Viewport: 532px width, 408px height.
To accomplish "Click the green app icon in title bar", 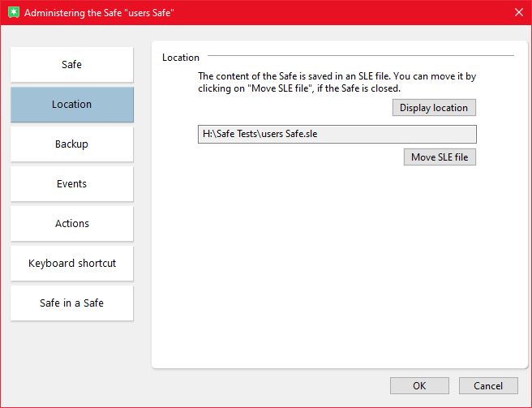I will click(12, 12).
